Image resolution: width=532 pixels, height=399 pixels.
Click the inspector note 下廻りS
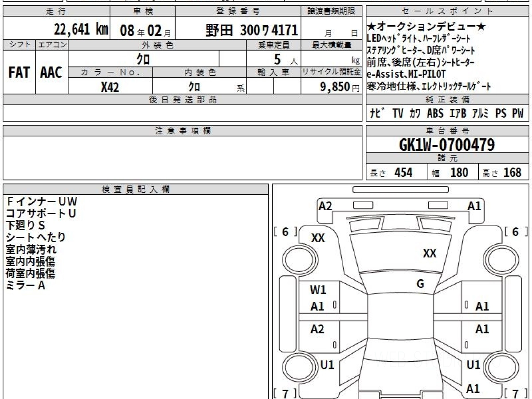click(x=26, y=225)
